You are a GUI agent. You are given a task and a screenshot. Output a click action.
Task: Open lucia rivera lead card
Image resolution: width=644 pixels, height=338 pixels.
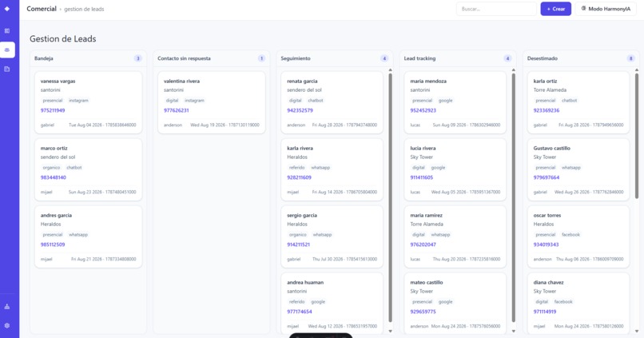[455, 169]
